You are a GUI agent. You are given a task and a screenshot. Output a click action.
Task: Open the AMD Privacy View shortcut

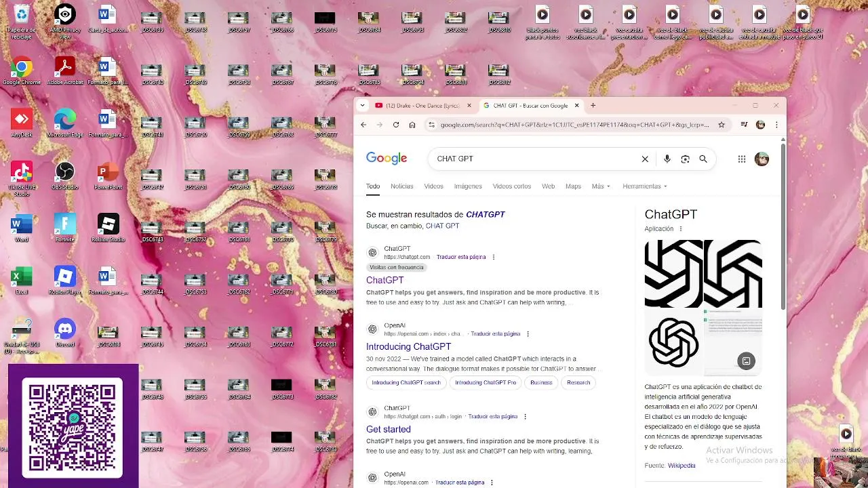point(64,22)
